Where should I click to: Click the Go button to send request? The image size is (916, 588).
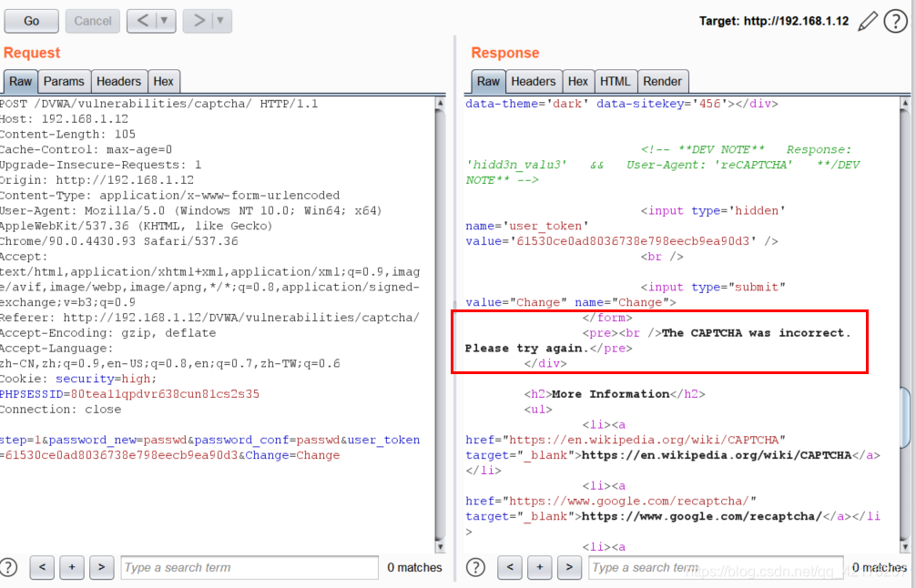[32, 21]
